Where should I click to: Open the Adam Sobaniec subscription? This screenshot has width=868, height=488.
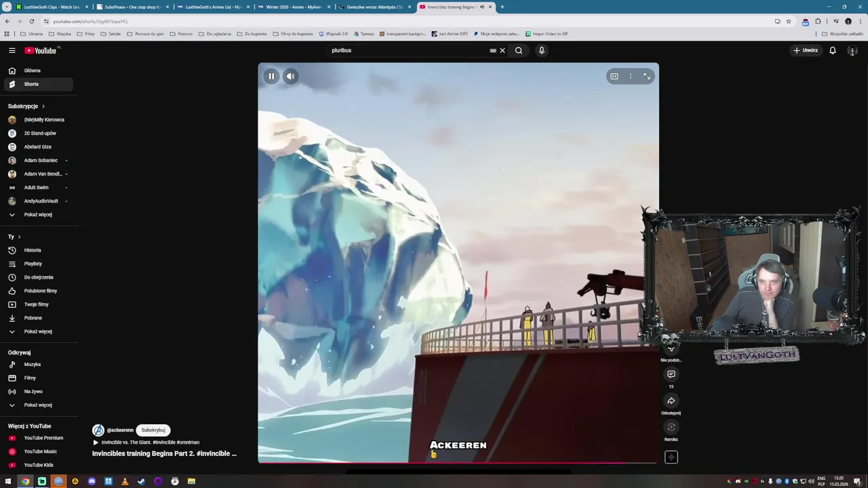(38, 161)
